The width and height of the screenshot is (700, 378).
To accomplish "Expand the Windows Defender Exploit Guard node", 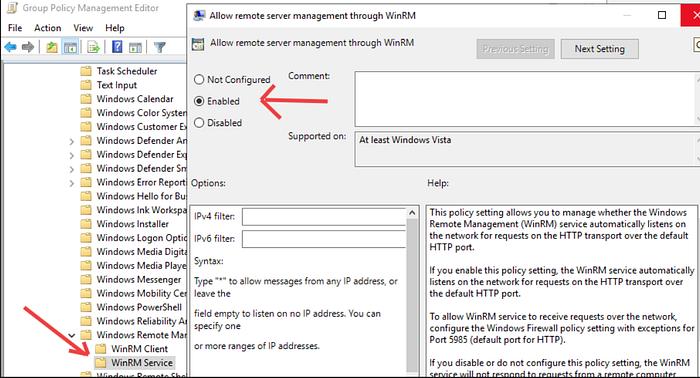I will point(71,155).
